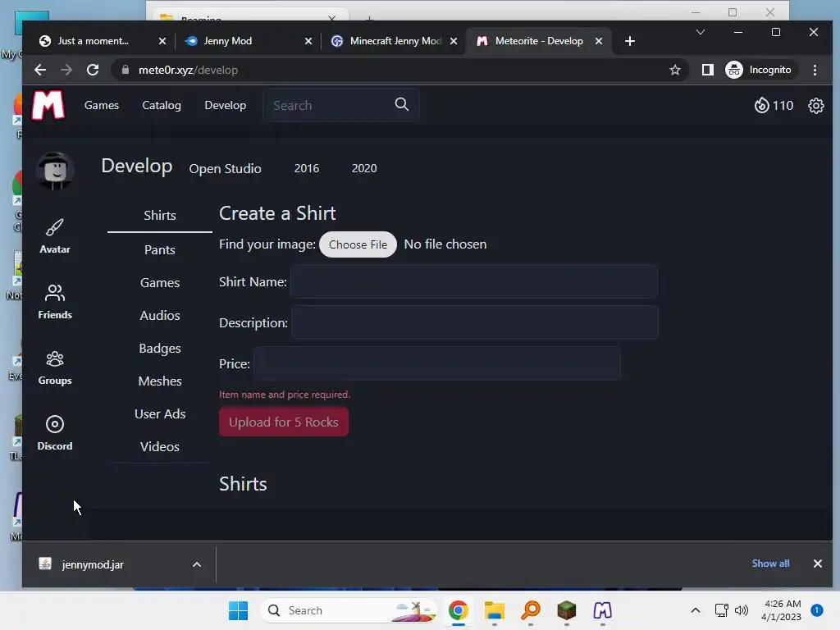
Task: View site lock information
Action: tap(126, 70)
